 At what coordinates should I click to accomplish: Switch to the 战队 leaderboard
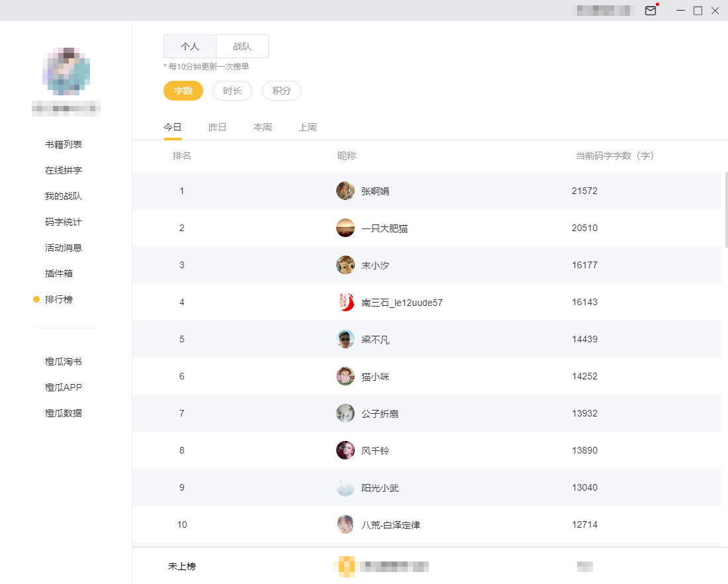(242, 46)
